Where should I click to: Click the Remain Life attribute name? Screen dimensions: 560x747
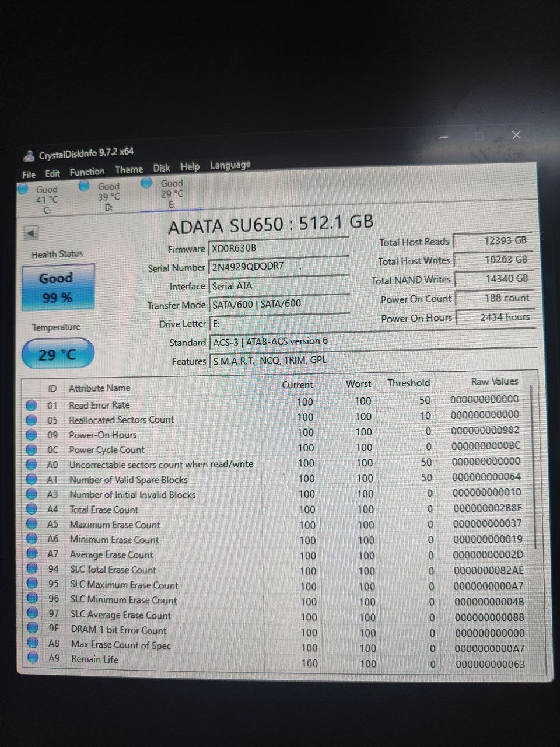coord(94,659)
